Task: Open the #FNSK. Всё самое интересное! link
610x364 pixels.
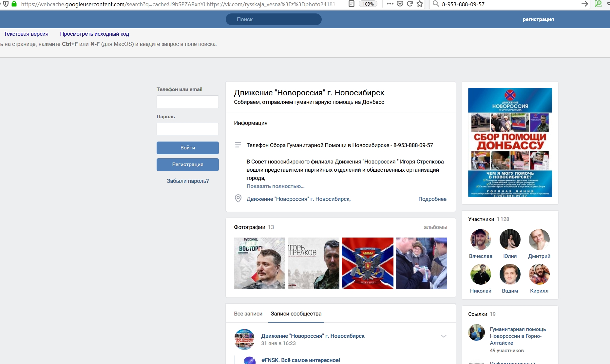Action: (x=301, y=360)
